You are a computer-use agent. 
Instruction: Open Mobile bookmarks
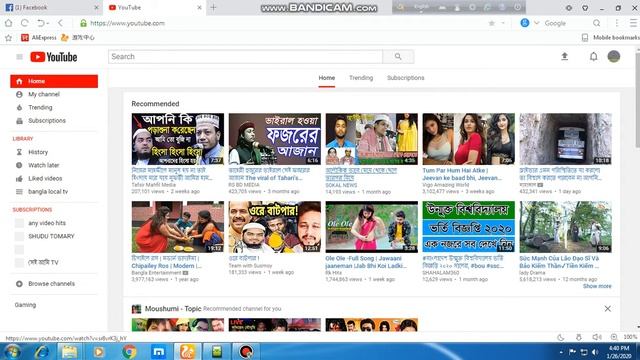point(611,38)
